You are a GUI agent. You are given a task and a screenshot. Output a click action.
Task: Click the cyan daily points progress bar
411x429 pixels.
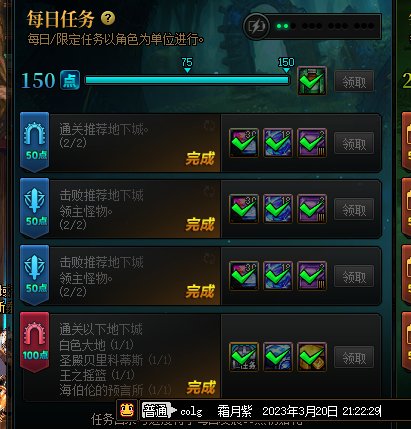tap(187, 80)
